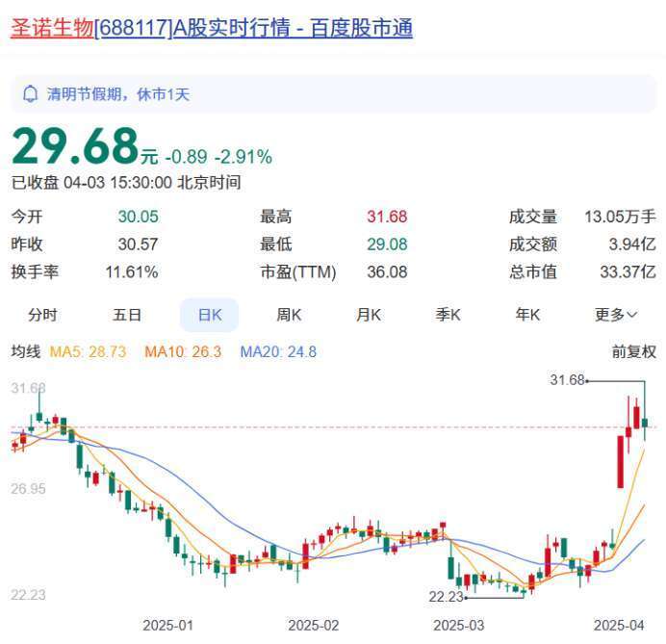Click the 2025-03 date axis label
Screen dimensions: 666x644
pos(459,626)
